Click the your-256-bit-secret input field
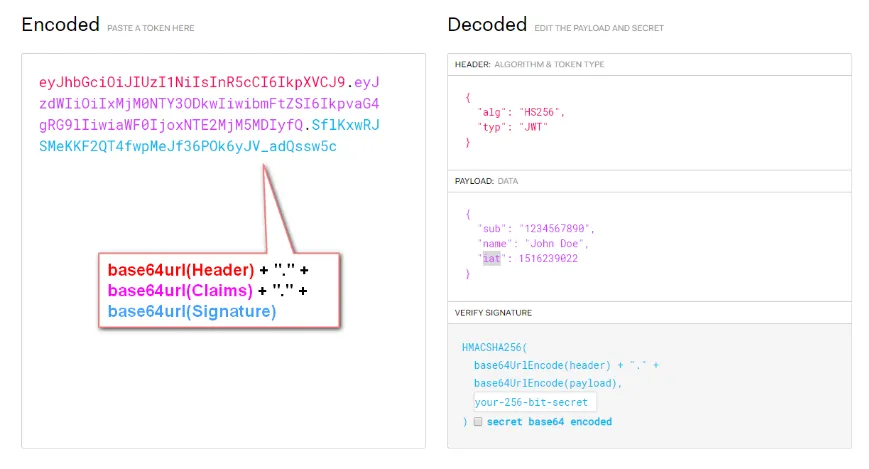The image size is (869, 469). (x=534, y=402)
